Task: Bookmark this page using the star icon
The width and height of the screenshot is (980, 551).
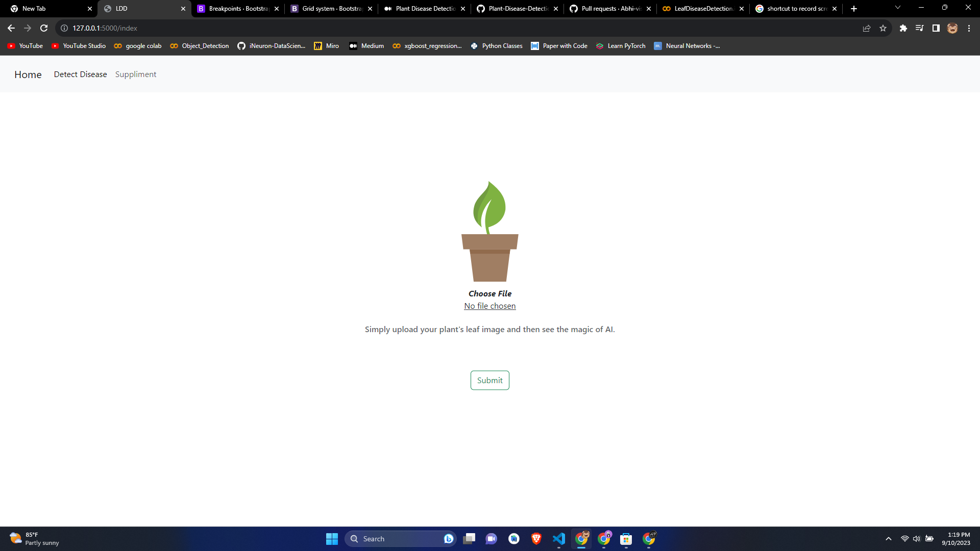Action: [883, 28]
